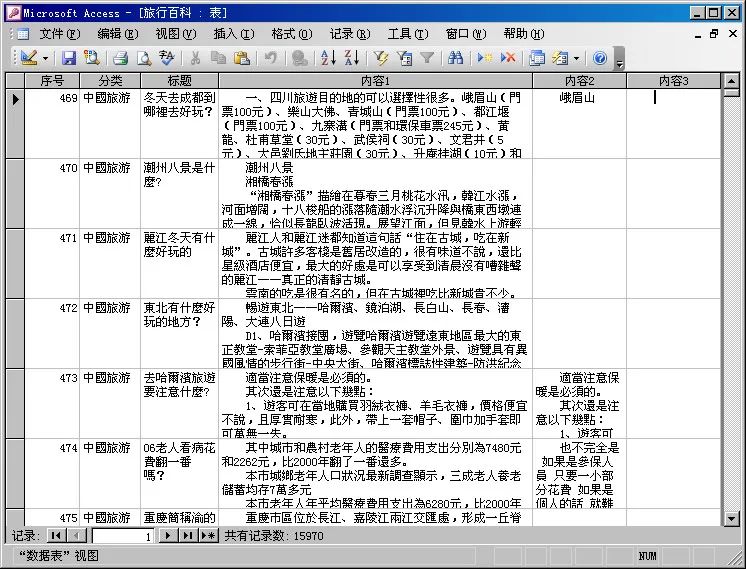Screen dimensions: 746x569
Task: Click the 序号 cell showing 471
Action: pyautogui.click(x=52, y=264)
